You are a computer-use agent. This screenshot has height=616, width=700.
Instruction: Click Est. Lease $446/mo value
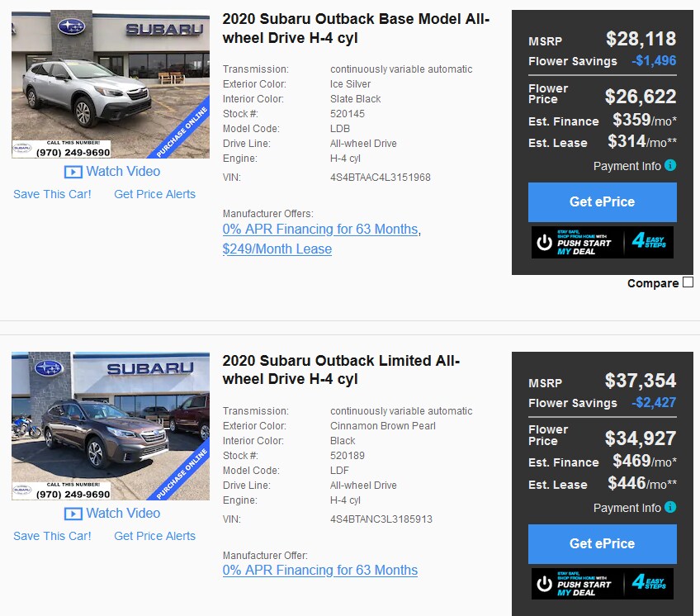click(642, 483)
